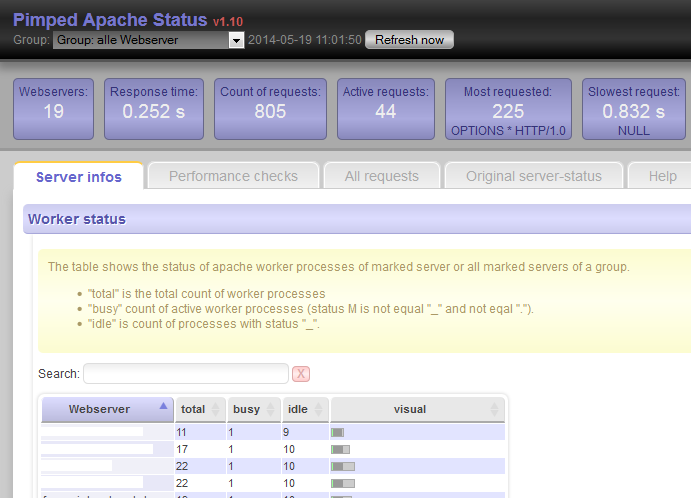Image resolution: width=691 pixels, height=498 pixels.
Task: Click idle value 9 cell
Action: click(x=305, y=432)
